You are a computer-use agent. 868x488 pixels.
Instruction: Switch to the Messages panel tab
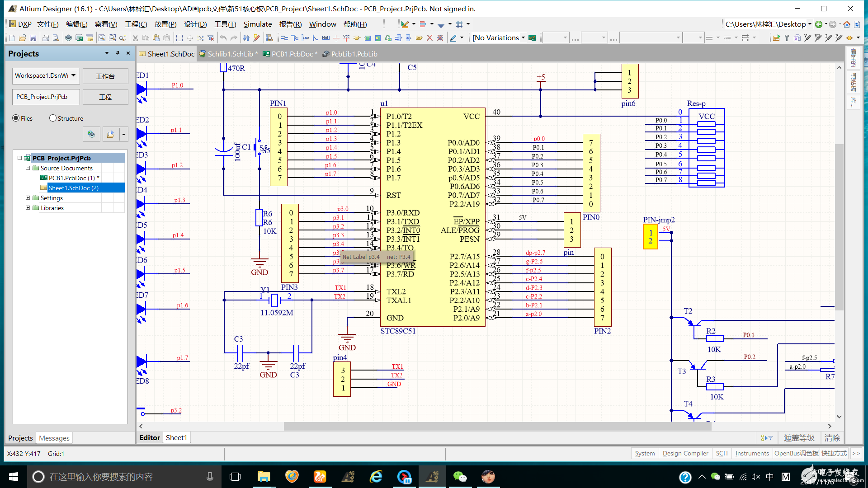[54, 438]
